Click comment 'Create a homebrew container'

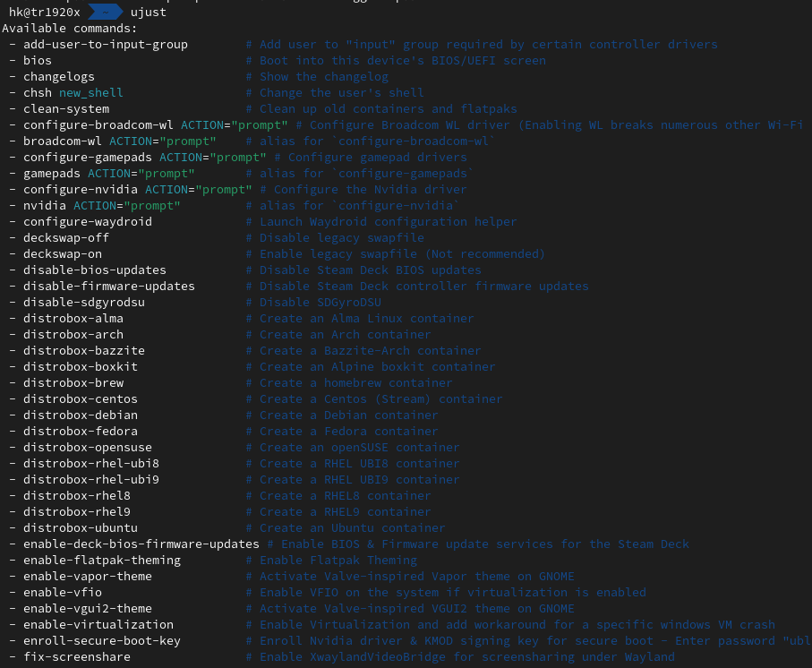click(355, 382)
